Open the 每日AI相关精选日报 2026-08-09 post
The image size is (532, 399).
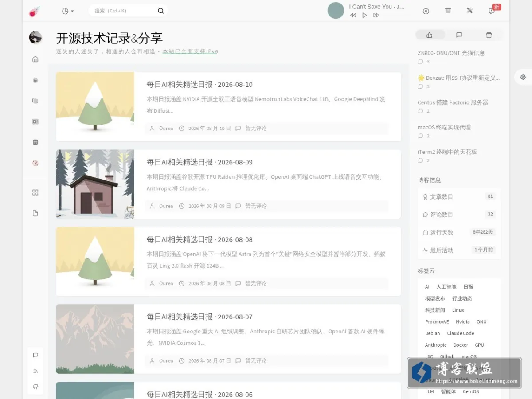point(199,162)
